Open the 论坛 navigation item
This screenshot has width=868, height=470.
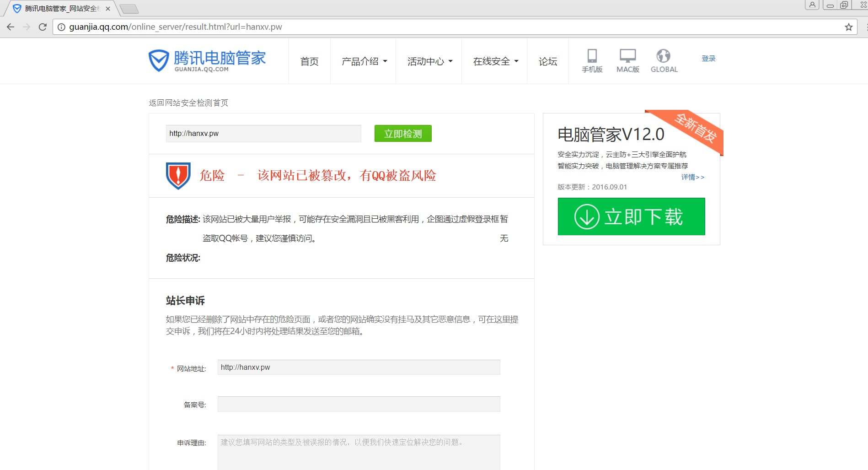(547, 61)
